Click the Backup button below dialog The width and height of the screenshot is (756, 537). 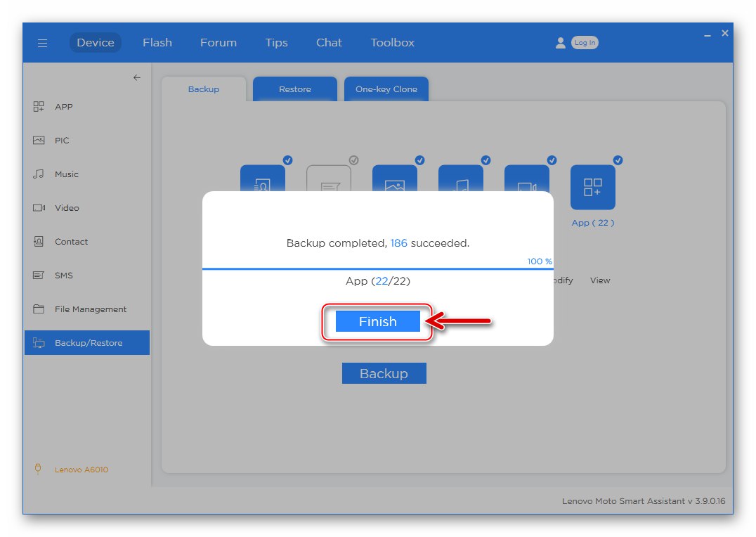point(384,373)
